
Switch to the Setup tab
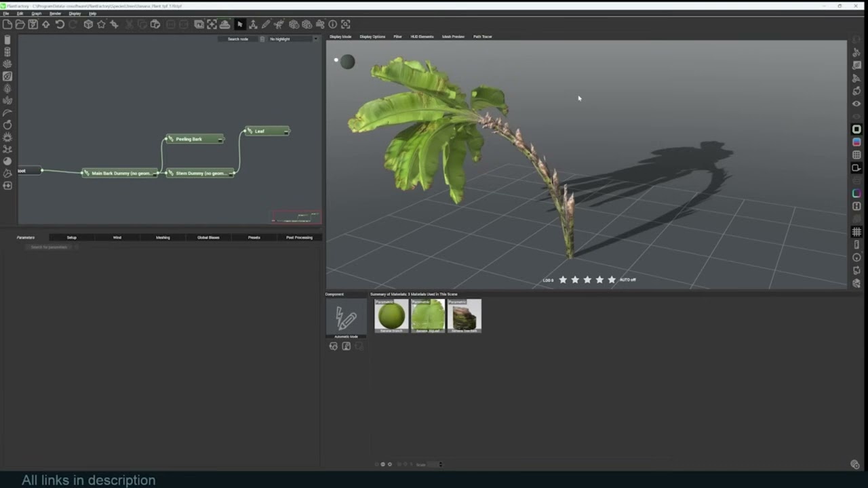[71, 237]
